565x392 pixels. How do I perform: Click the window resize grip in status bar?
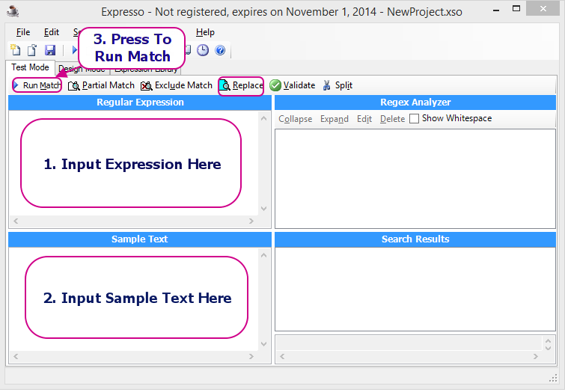coord(553,378)
